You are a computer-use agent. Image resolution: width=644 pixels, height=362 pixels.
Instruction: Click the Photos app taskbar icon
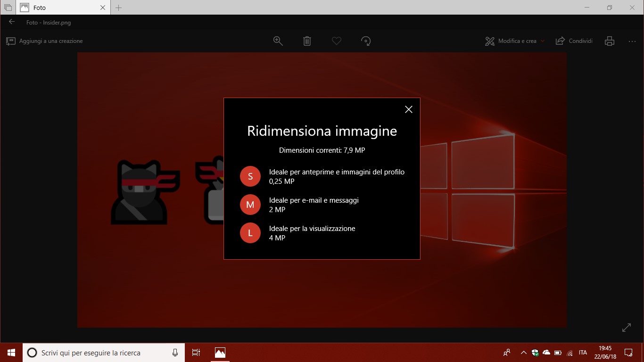[220, 353]
